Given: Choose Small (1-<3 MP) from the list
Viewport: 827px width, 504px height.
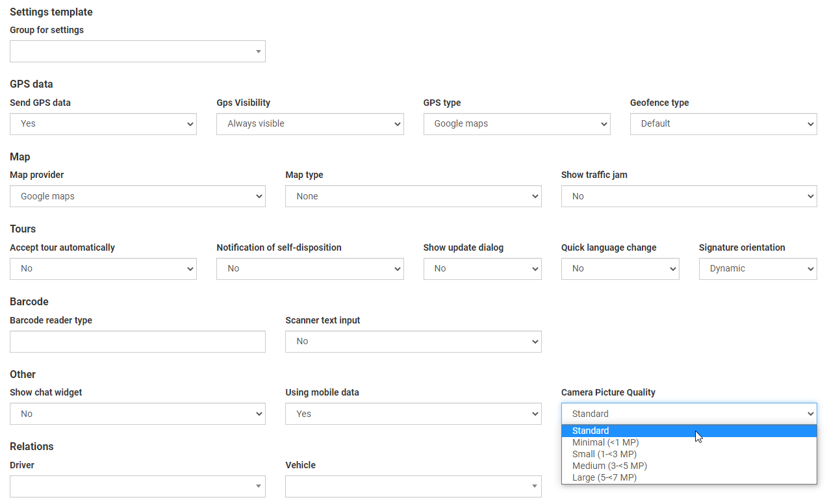Looking at the screenshot, I should (604, 454).
